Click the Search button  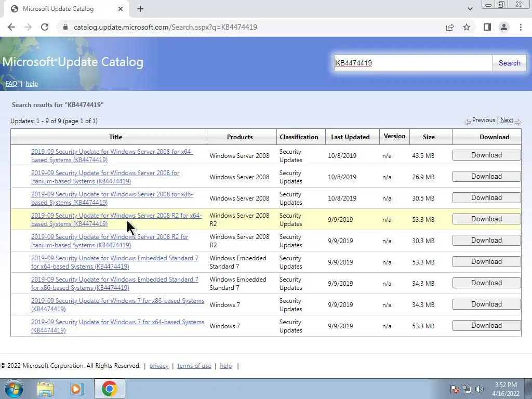(x=509, y=63)
